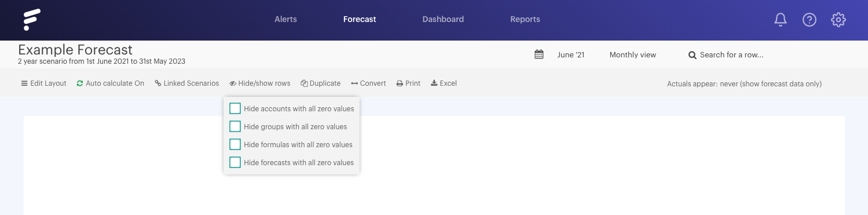Image resolution: width=868 pixels, height=215 pixels.
Task: Click the calendar icon beside June '21
Action: 539,54
